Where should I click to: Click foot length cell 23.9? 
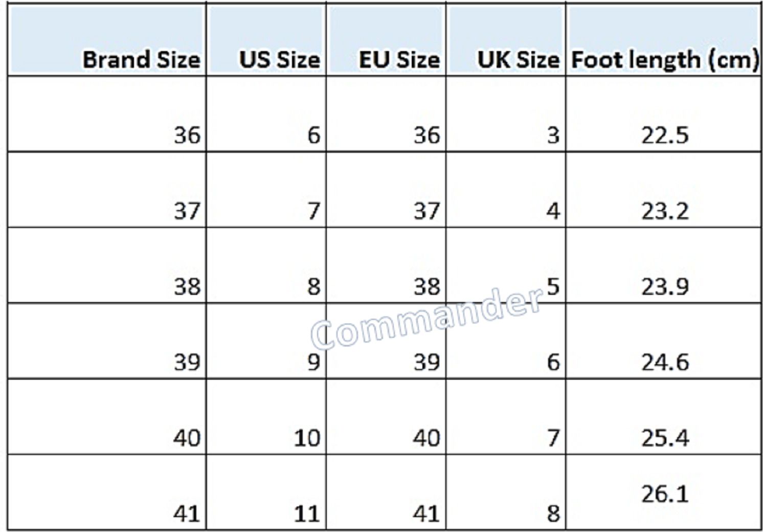click(x=664, y=265)
